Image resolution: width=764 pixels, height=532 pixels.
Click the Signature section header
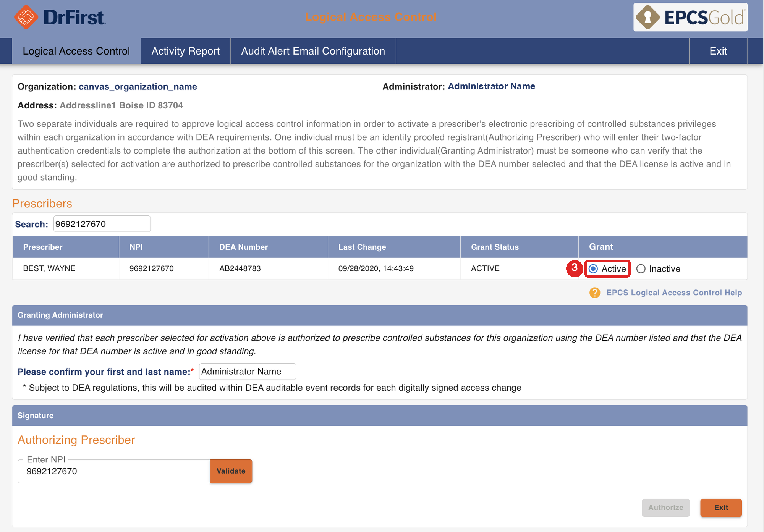click(380, 416)
